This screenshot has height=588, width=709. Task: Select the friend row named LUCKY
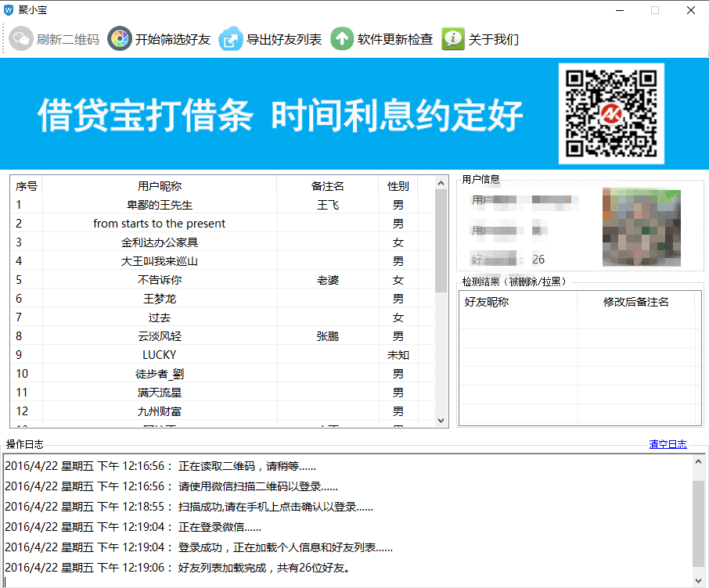pos(160,355)
